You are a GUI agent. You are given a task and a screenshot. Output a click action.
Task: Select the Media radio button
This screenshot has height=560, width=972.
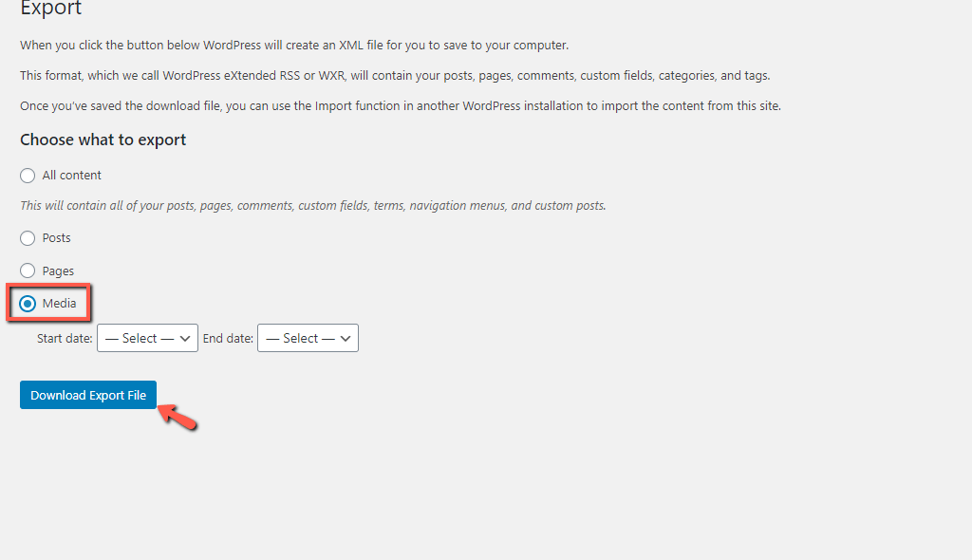point(28,304)
